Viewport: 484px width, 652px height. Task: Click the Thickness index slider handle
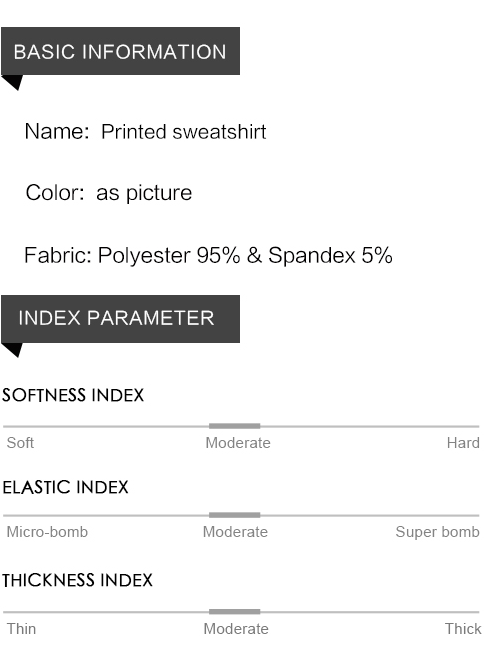coord(235,611)
